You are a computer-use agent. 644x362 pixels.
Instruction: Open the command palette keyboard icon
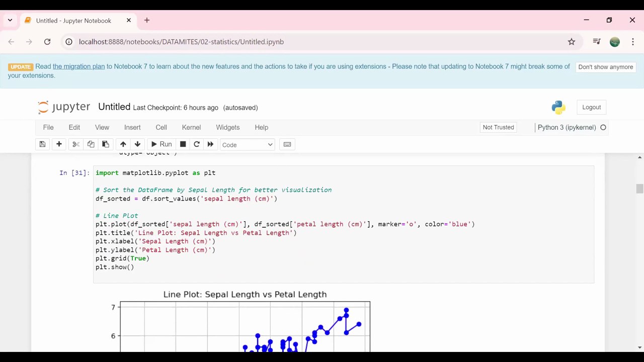[x=287, y=144]
